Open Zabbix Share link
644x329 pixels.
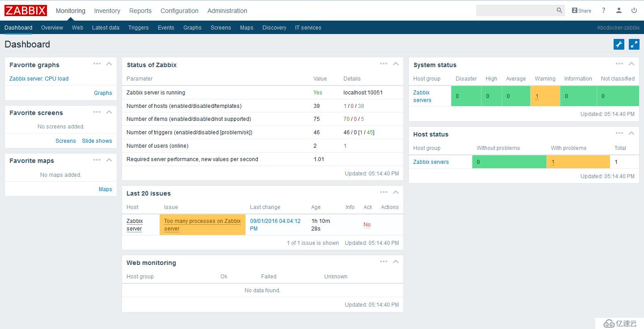[x=581, y=10]
